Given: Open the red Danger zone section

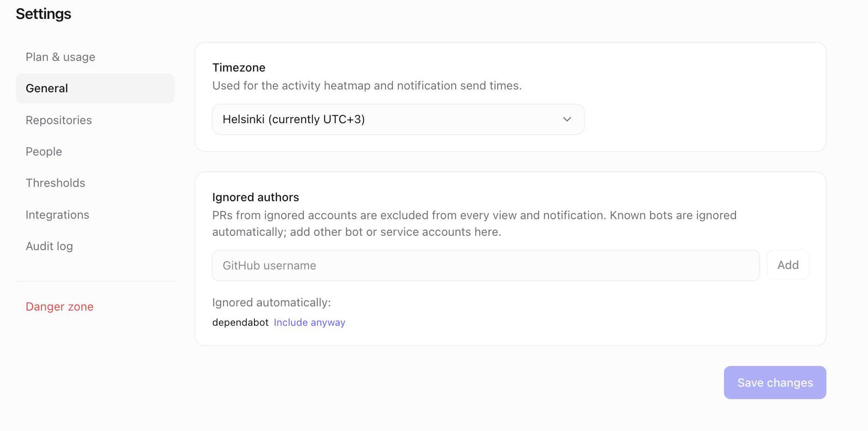Looking at the screenshot, I should (60, 307).
